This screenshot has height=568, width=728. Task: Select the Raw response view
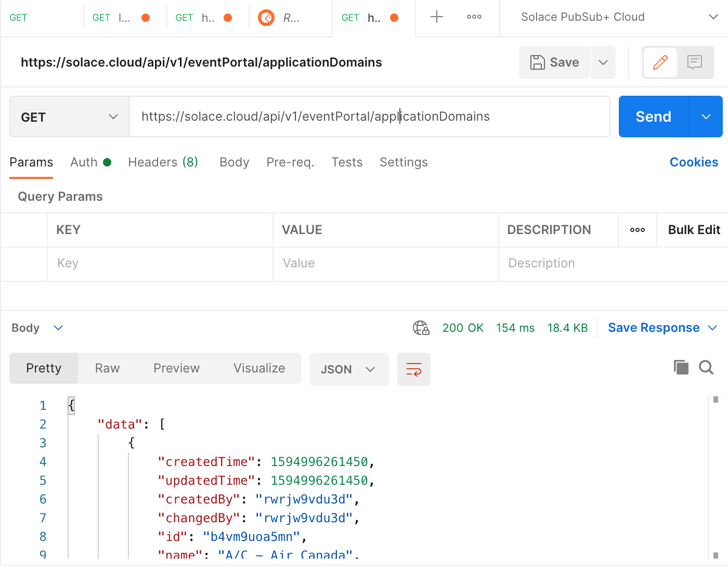tap(107, 368)
